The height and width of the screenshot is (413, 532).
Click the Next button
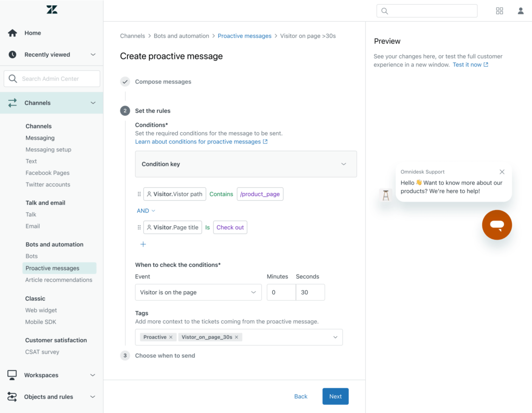tap(336, 396)
